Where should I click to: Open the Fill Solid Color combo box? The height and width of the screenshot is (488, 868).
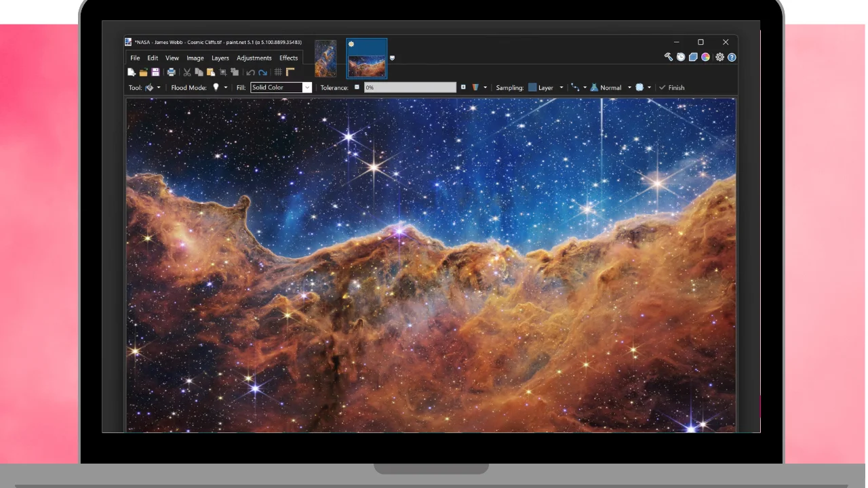281,87
